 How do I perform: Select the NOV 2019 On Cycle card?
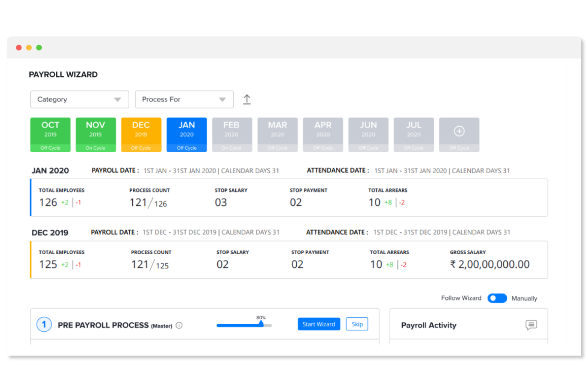[95, 134]
